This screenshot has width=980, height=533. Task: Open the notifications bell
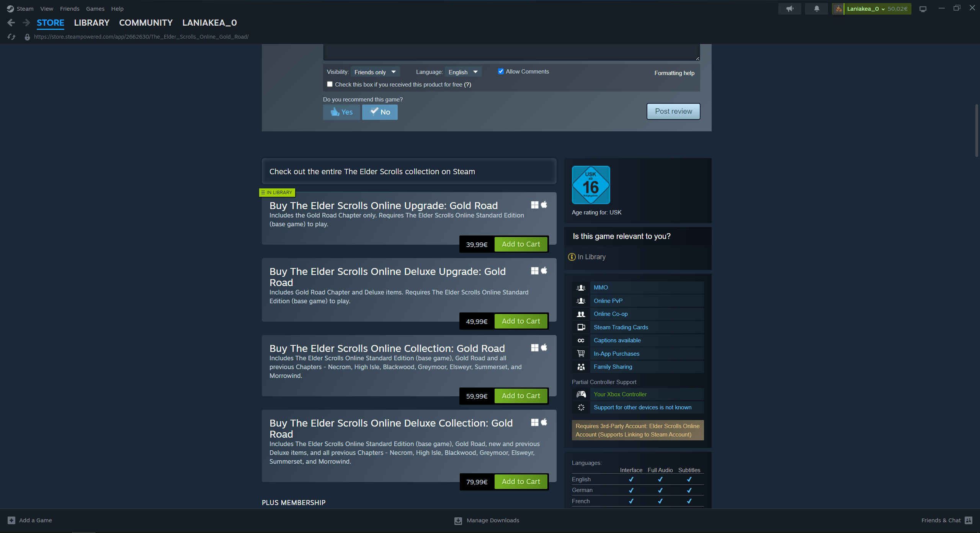tap(817, 9)
